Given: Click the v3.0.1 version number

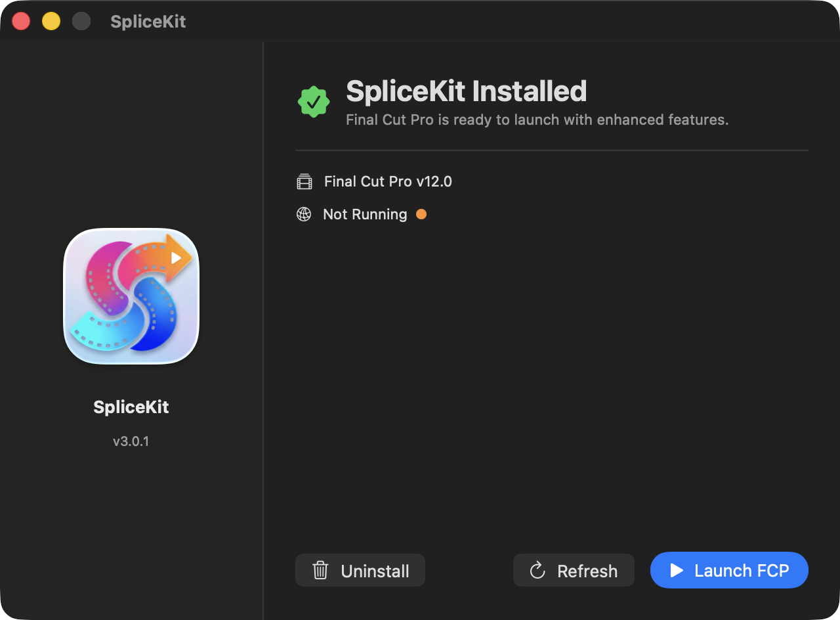Looking at the screenshot, I should tap(131, 441).
